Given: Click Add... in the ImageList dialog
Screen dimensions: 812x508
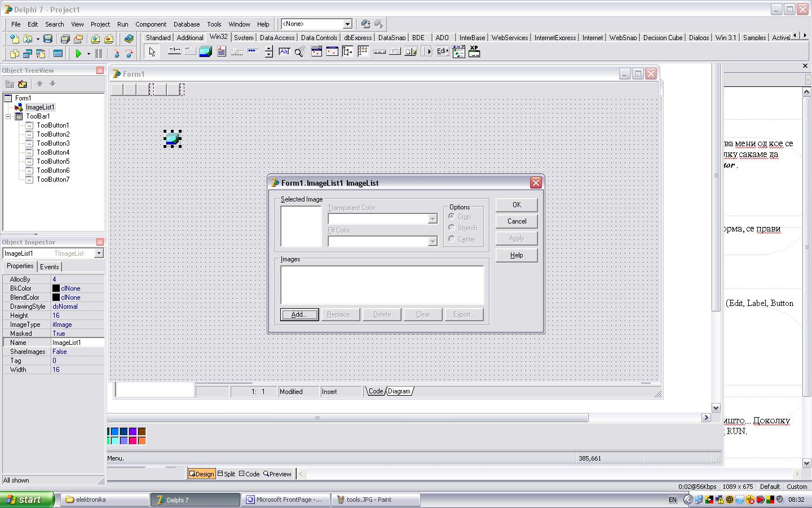Looking at the screenshot, I should [299, 314].
